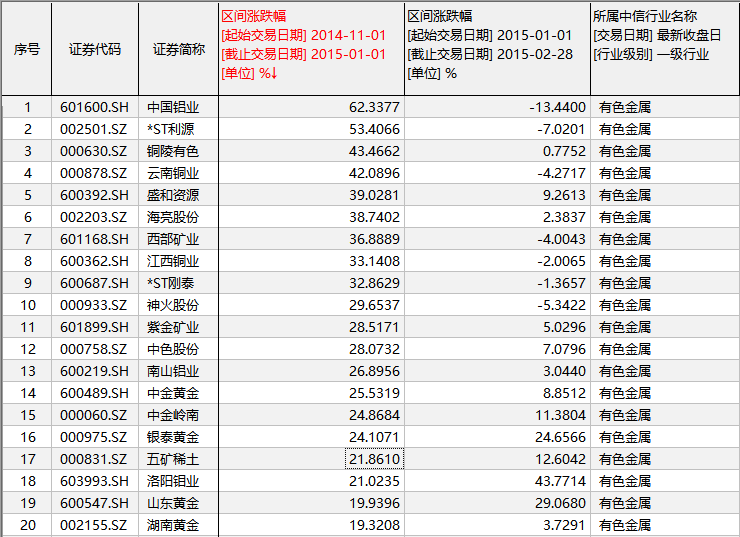Image resolution: width=740 pixels, height=537 pixels.
Task: Select stock code 601600.SH
Action: [94, 107]
